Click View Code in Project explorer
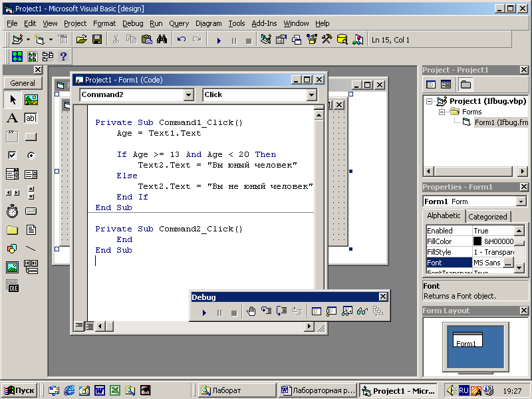 point(431,84)
